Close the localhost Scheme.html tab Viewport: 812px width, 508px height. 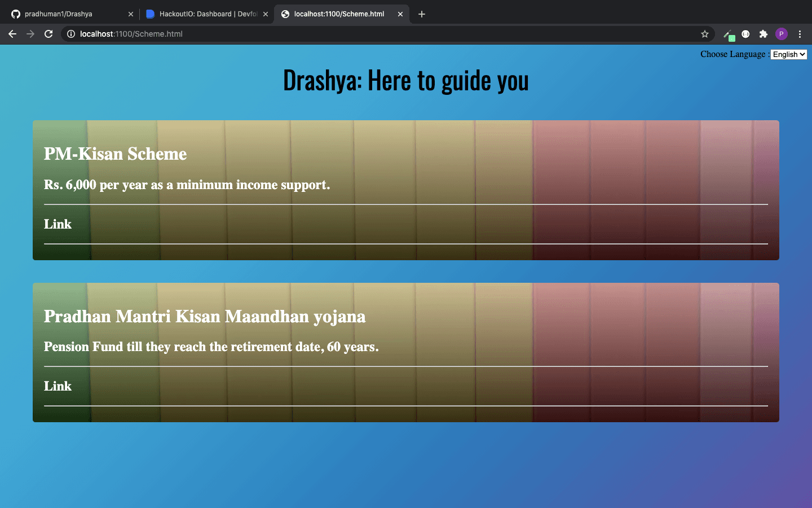coord(400,14)
